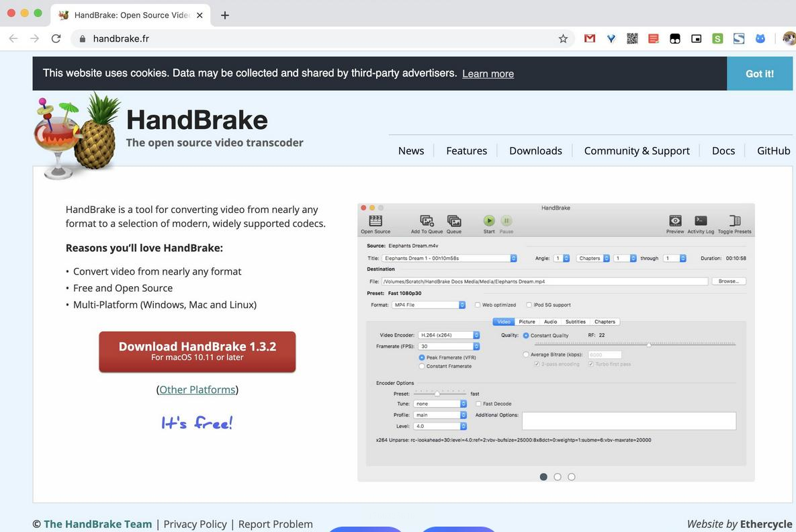The width and height of the screenshot is (796, 532).
Task: Open the Level dropdown set to 4.0
Action: (439, 426)
